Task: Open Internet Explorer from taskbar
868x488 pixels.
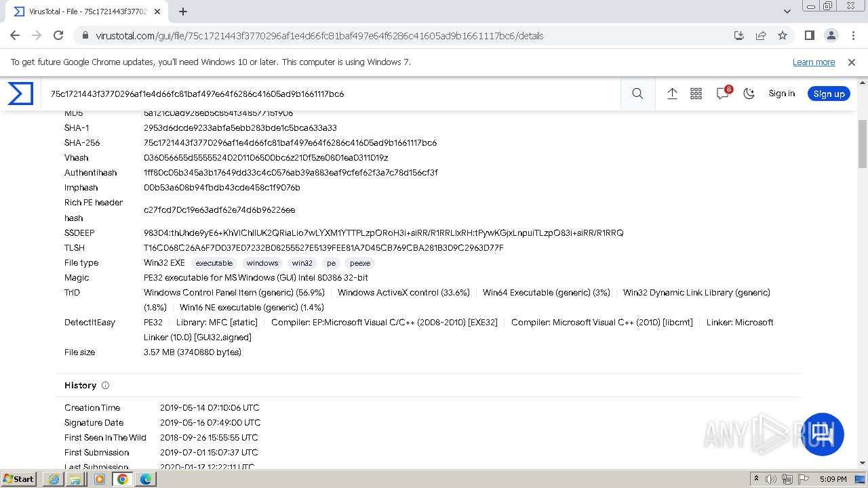Action: pyautogui.click(x=54, y=479)
